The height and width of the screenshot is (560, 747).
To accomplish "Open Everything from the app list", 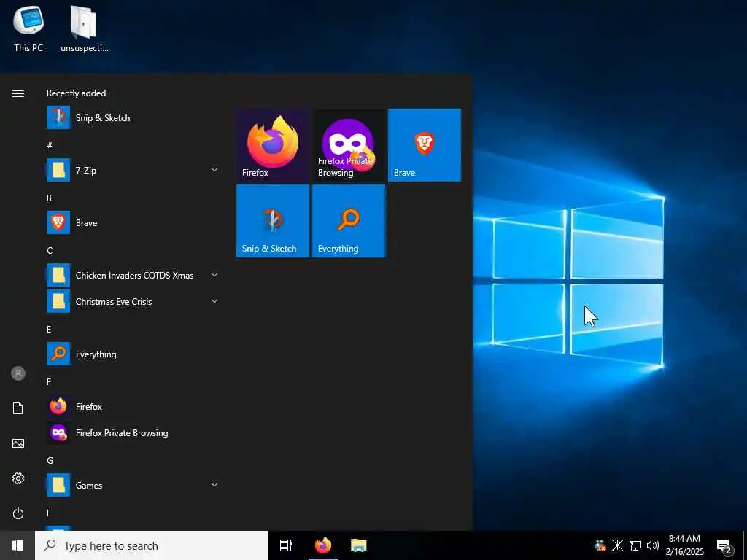I will click(x=133, y=354).
